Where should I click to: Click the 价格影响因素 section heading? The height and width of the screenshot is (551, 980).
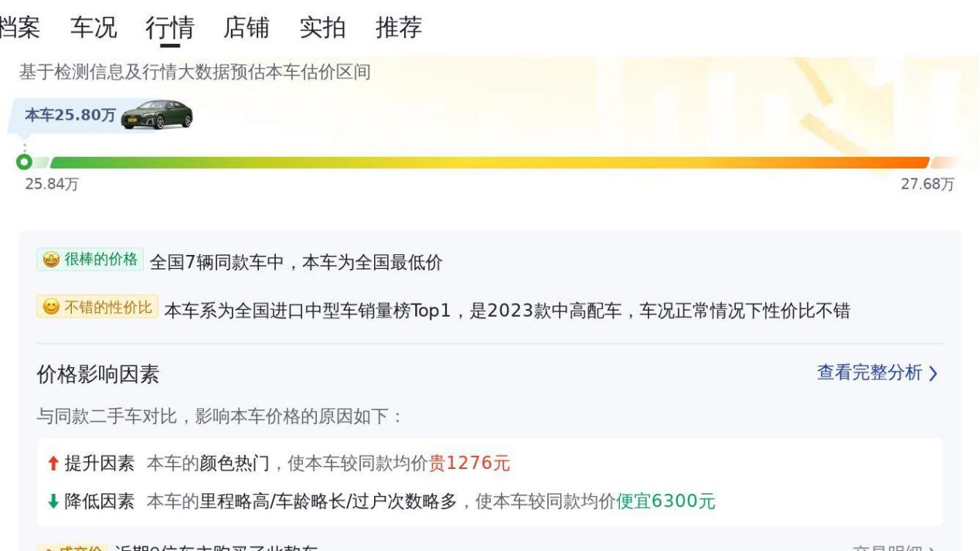tap(98, 376)
